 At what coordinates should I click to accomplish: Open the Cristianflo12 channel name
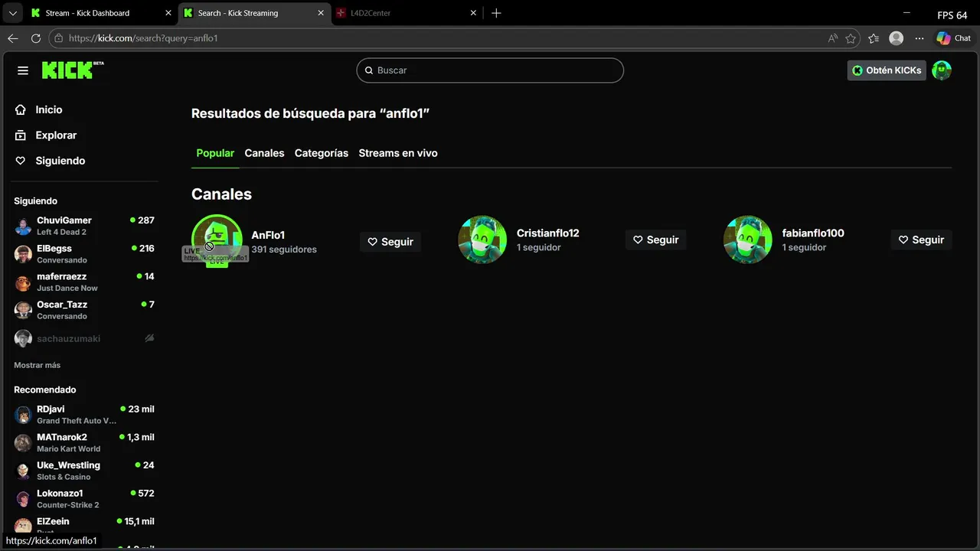[548, 233]
